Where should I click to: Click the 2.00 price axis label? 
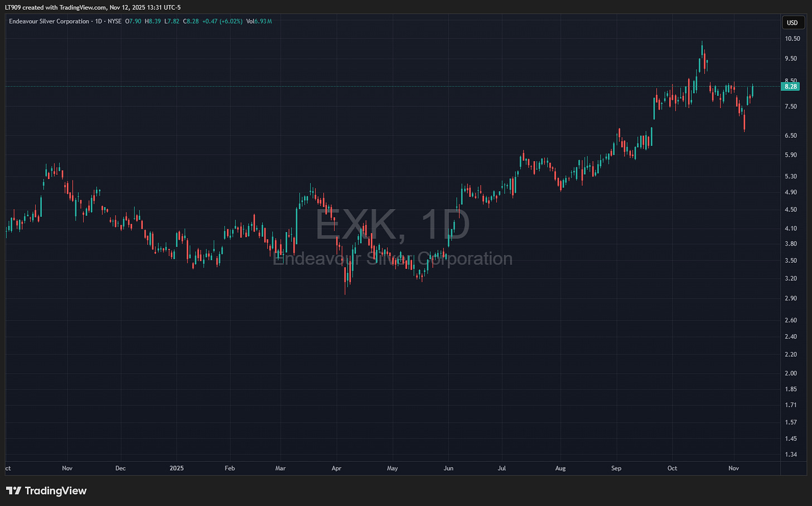791,373
